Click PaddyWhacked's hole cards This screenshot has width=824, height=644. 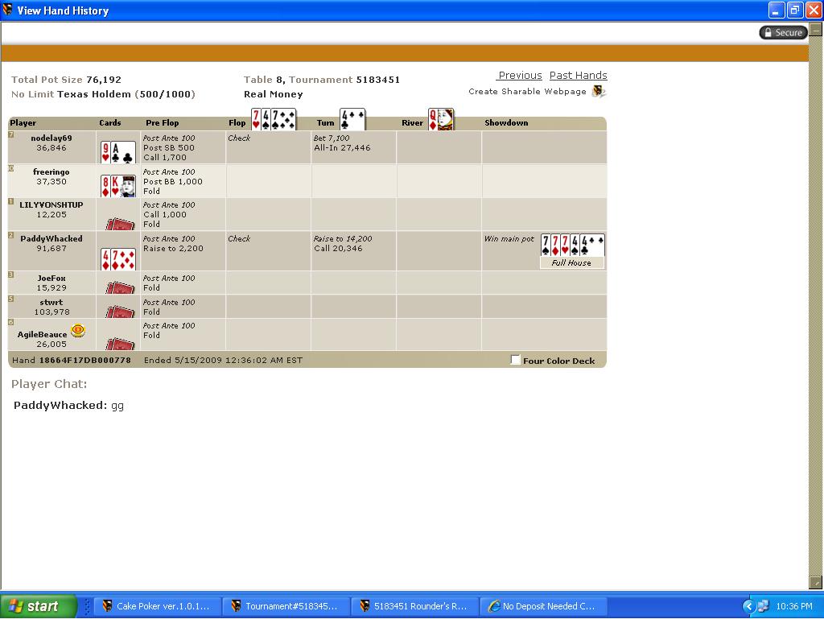point(117,258)
